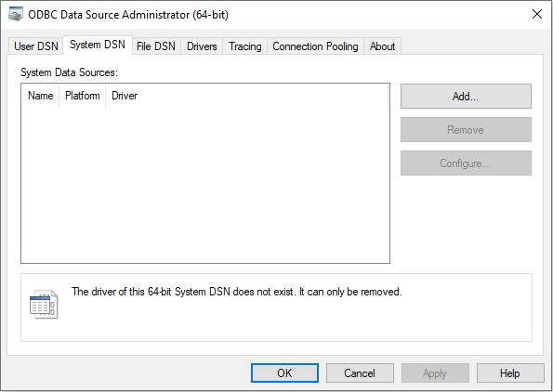This screenshot has width=553, height=392.
Task: Sort by the Name column header
Action: [x=41, y=96]
